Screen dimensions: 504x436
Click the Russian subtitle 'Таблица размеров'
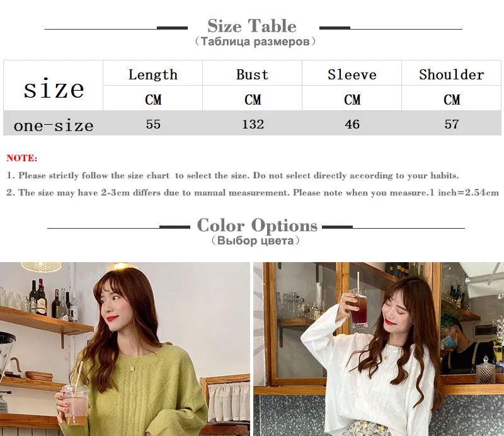(x=255, y=42)
